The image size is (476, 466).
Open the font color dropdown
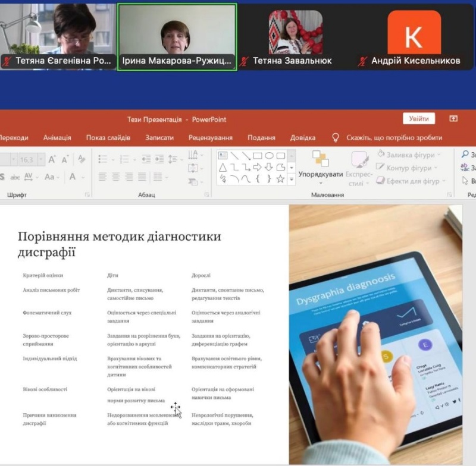click(x=82, y=177)
